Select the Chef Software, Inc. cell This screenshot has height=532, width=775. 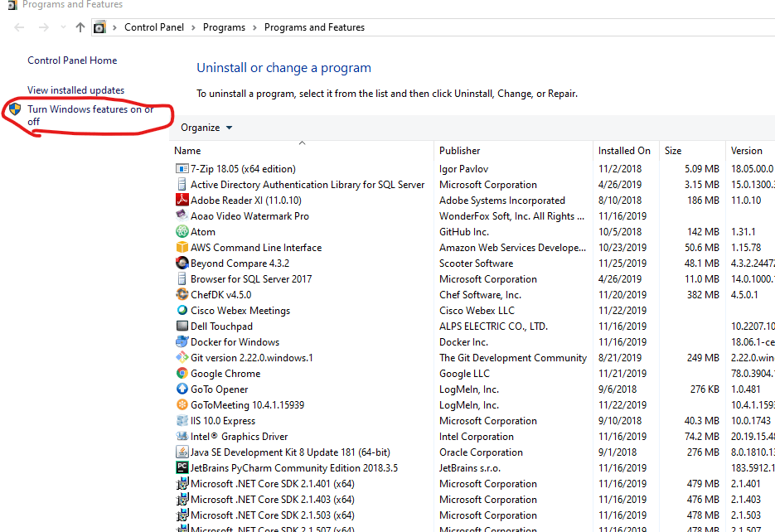tap(480, 295)
